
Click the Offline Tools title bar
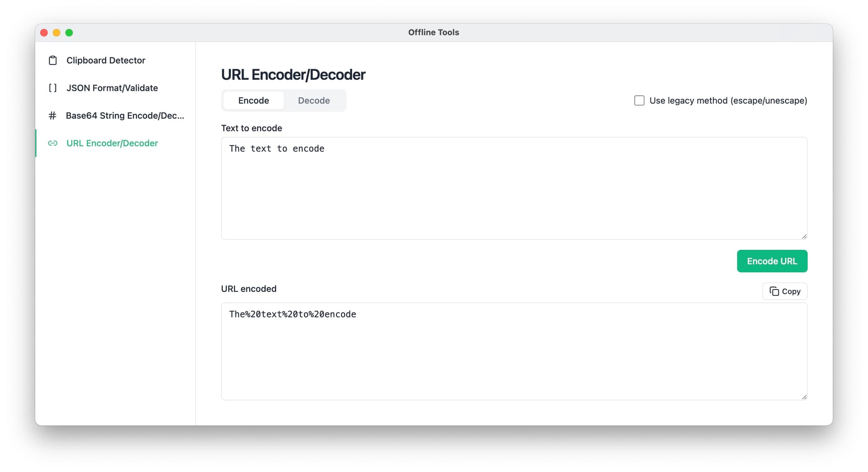coord(434,32)
